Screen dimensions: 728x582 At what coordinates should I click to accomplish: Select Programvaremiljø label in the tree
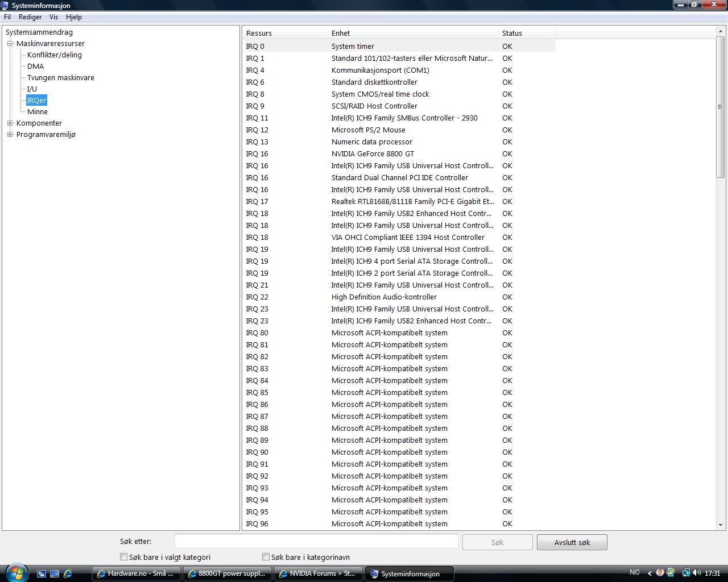pos(46,135)
